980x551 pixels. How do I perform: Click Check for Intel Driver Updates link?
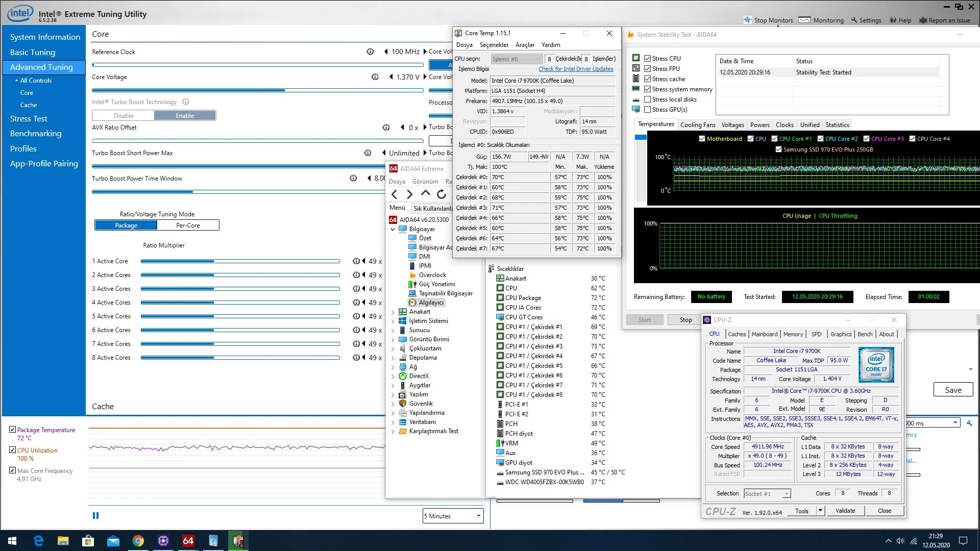point(576,69)
